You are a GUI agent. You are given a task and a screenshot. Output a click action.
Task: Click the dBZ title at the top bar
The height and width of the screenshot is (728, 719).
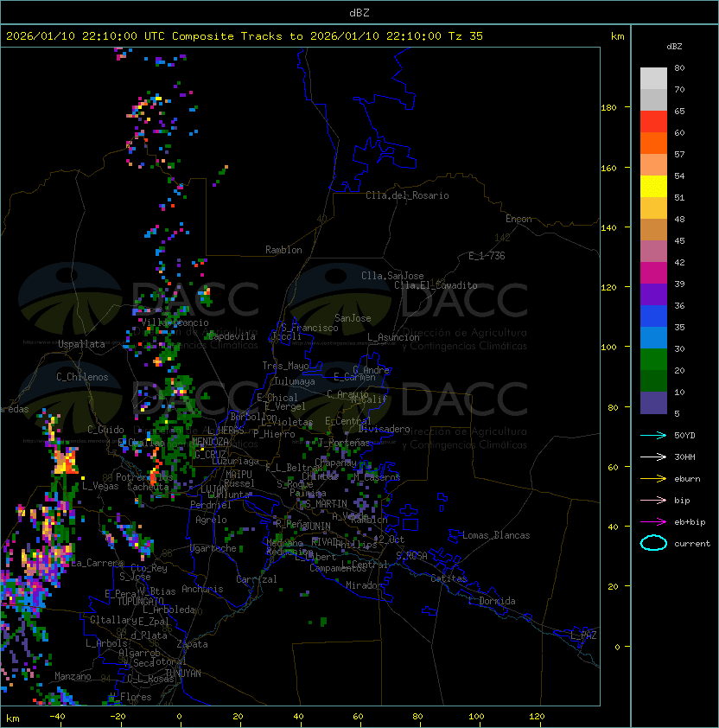click(x=359, y=12)
